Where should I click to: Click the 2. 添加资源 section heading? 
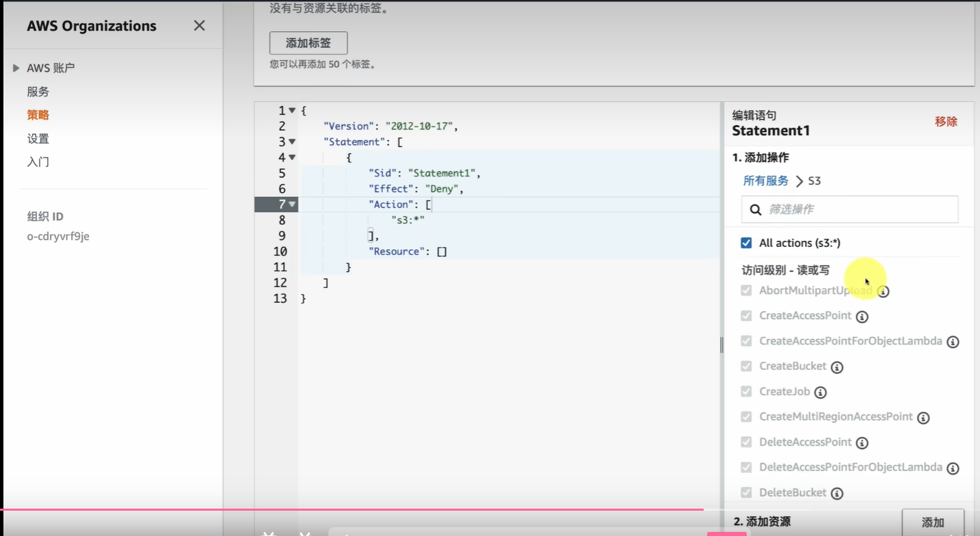pyautogui.click(x=762, y=522)
